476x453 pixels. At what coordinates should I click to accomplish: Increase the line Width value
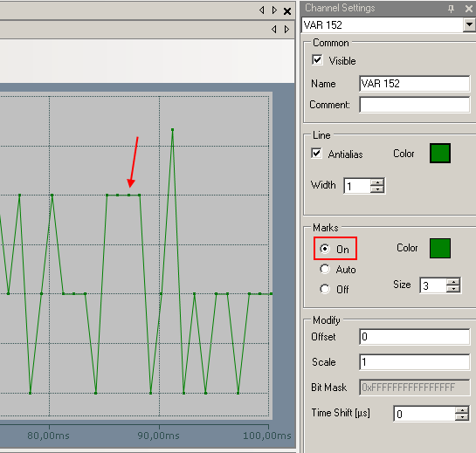[x=377, y=182]
